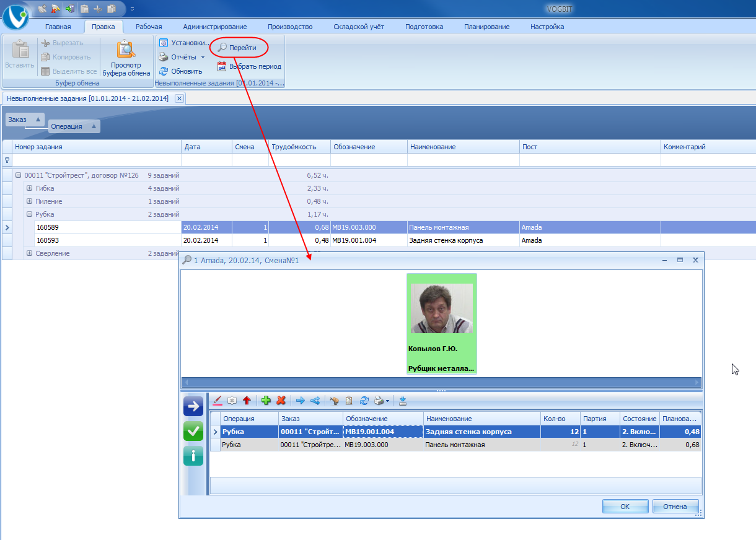Close the Невыполненные задания document tab
The height and width of the screenshot is (540, 756).
tap(179, 98)
